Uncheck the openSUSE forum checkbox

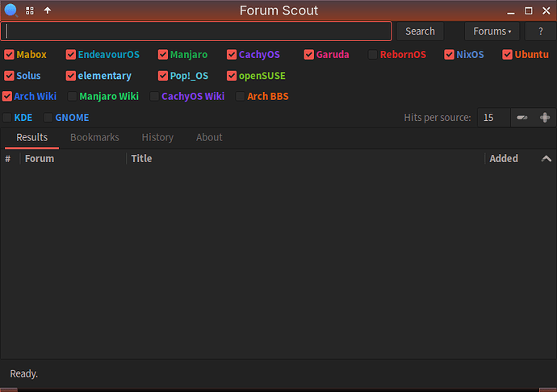click(232, 76)
